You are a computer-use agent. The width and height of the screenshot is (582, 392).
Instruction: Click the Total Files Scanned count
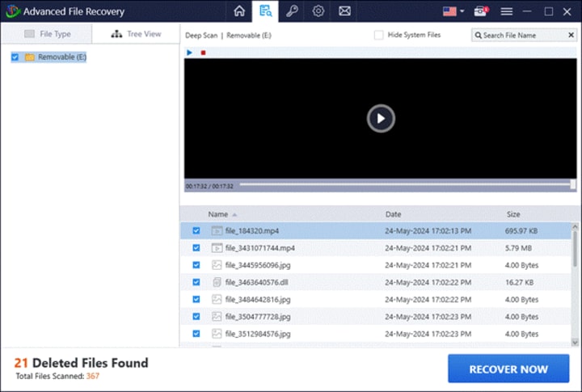pyautogui.click(x=93, y=376)
